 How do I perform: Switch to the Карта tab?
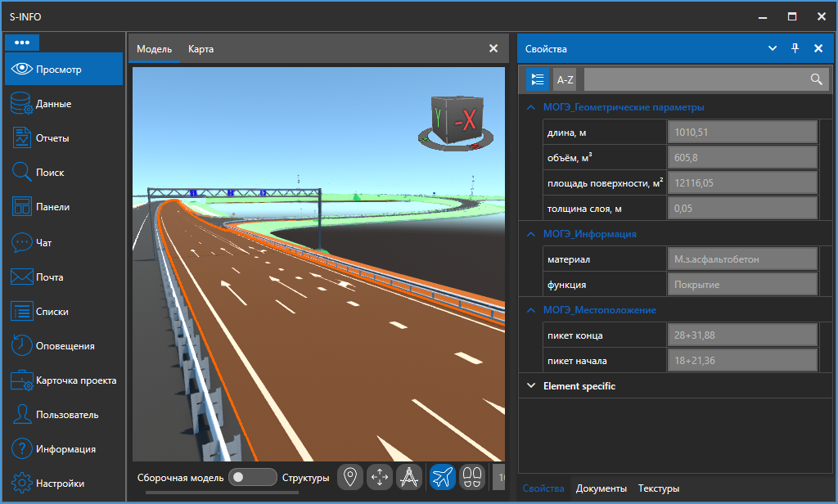200,49
